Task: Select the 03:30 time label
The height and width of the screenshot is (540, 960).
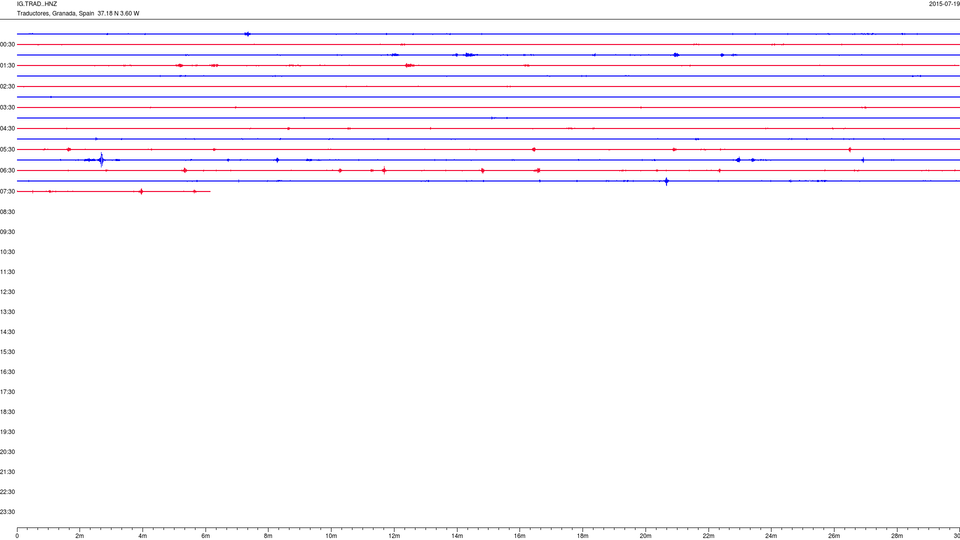Action: [7, 108]
